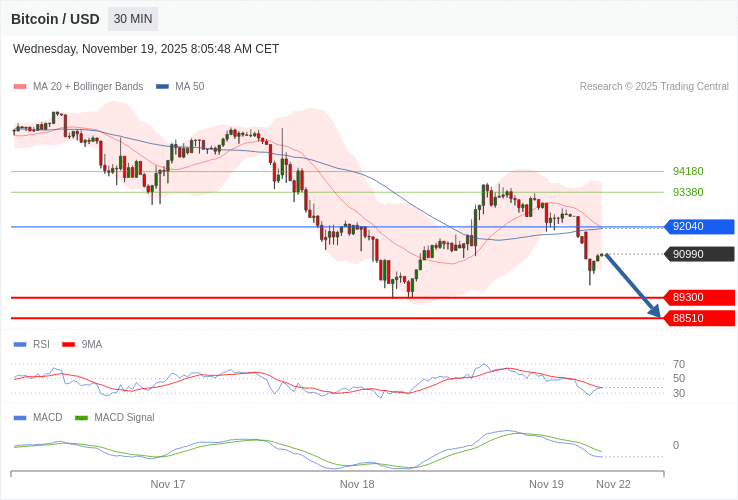Click the MA 20 + Bollinger Bands legend swatch
The width and height of the screenshot is (738, 500).
point(20,87)
